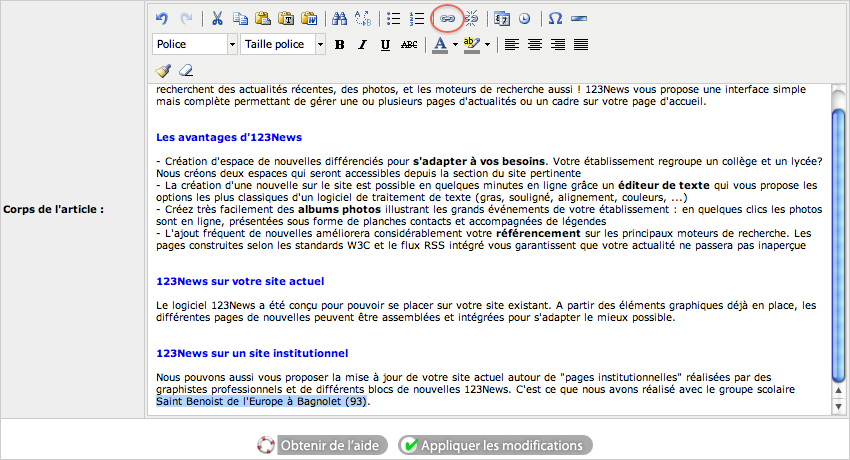Screen dimensions: 850x460
Task: Open Find with the binoculars icon
Action: (339, 18)
